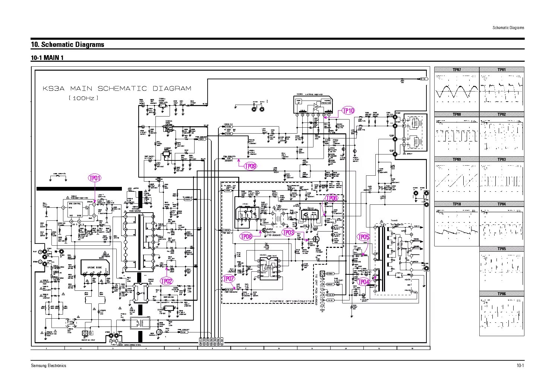Open the TP02 waveform thumbnail in side panel
555x392 pixels.
click(502, 136)
